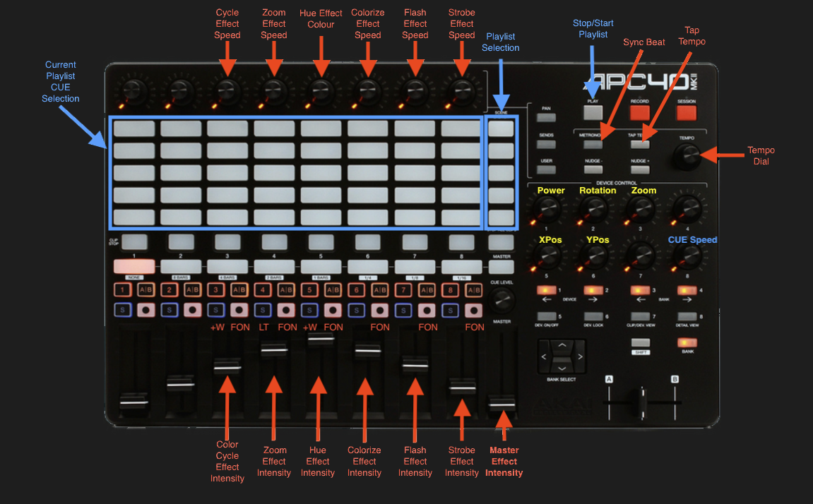The width and height of the screenshot is (813, 504).
Task: Click the Clip Stop button for track 1
Action: 134,242
